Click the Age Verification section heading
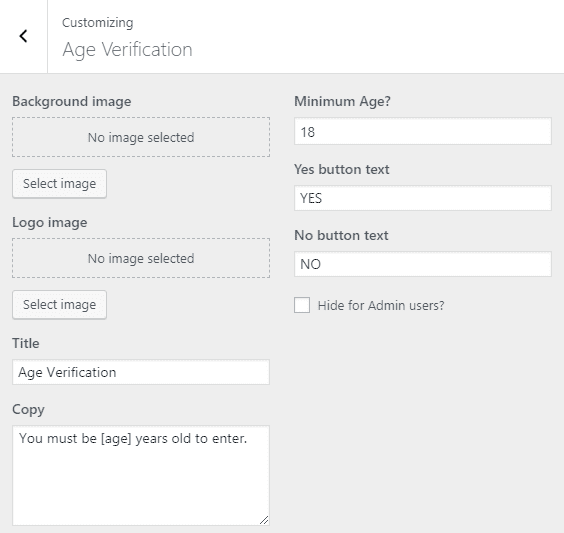564x533 pixels. [x=127, y=50]
